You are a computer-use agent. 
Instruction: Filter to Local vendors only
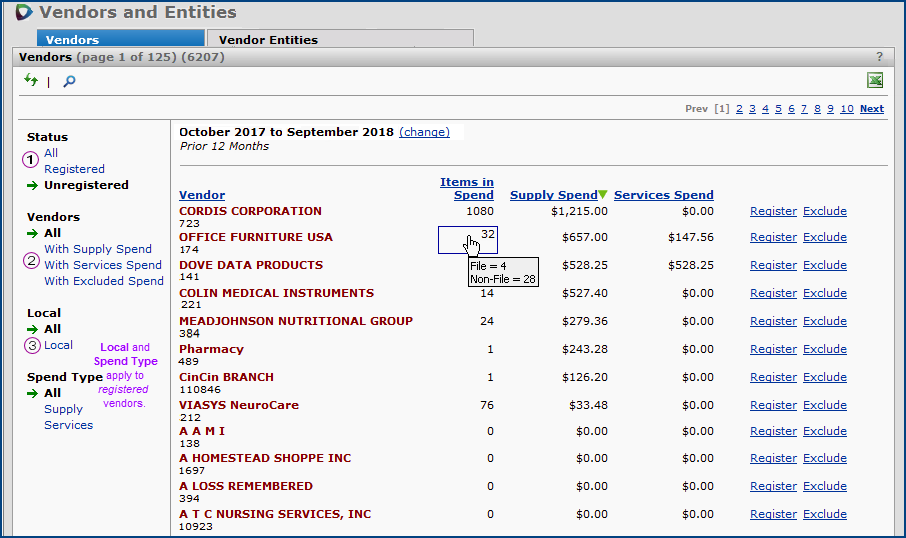point(58,345)
